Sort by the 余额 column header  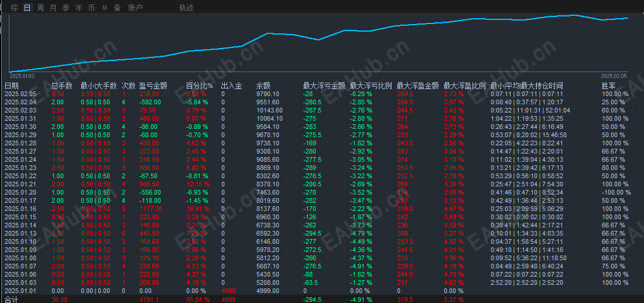pos(263,86)
